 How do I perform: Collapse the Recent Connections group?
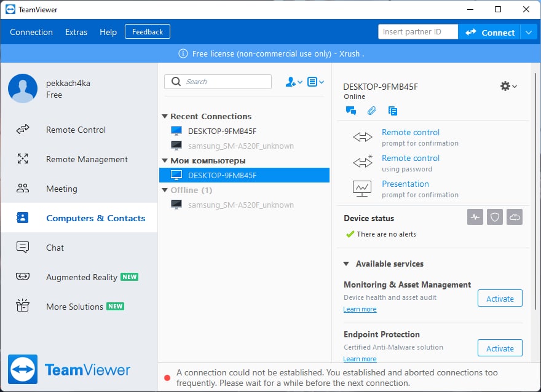click(165, 116)
